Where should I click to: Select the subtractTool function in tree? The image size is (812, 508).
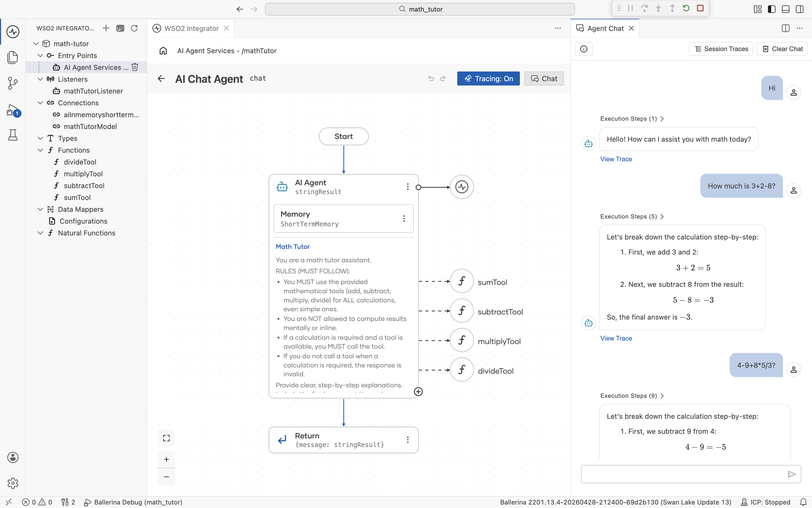[x=84, y=185]
